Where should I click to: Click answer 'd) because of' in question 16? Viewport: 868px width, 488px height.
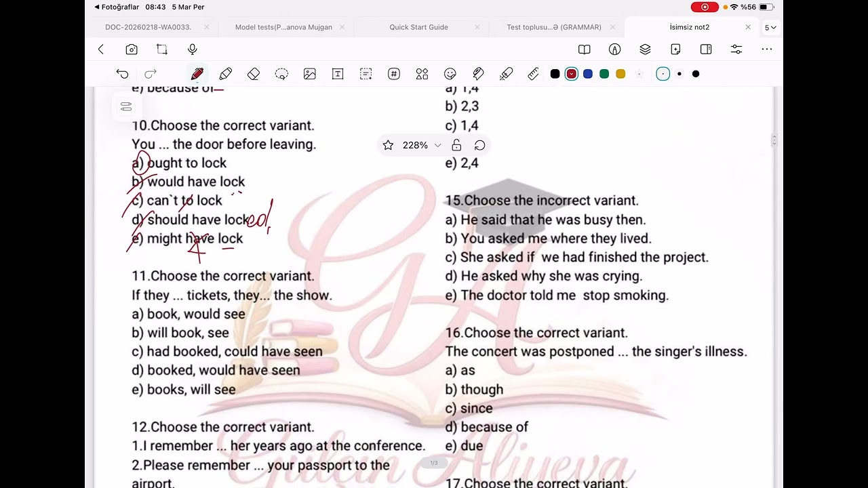487,427
